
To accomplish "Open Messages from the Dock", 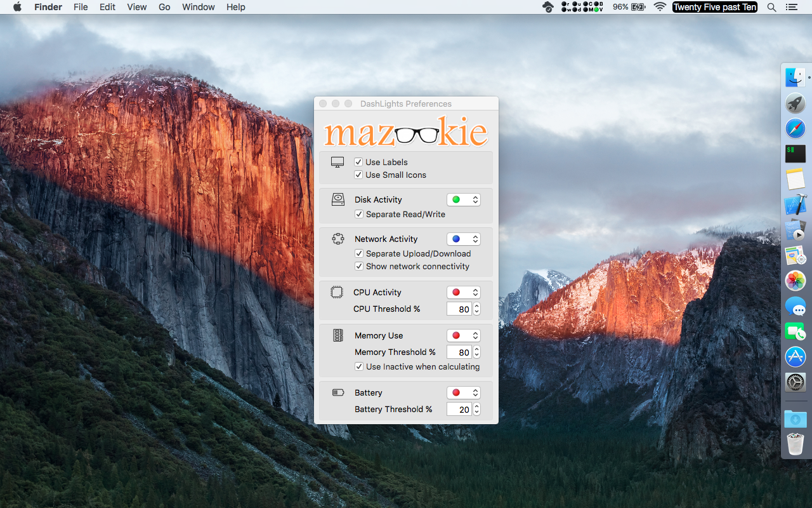I will 795,306.
